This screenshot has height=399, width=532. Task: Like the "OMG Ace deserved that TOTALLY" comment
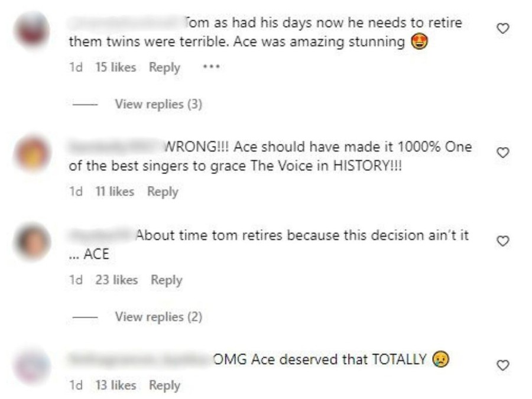[x=502, y=365]
